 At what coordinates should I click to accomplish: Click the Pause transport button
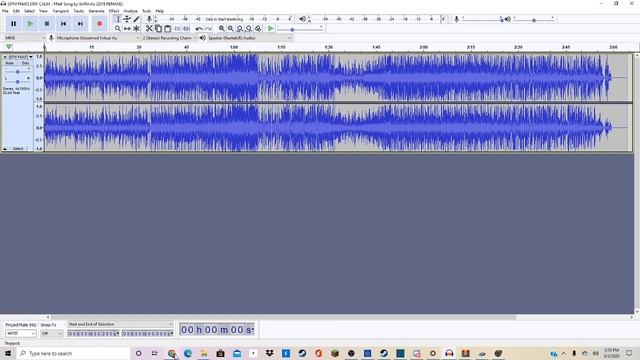coord(13,24)
